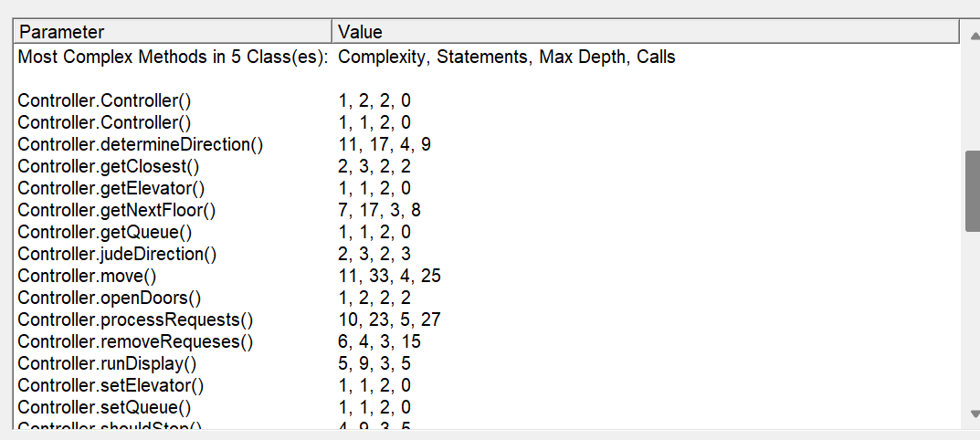
Task: Select the Controller.setQueue() row
Action: coord(487,407)
